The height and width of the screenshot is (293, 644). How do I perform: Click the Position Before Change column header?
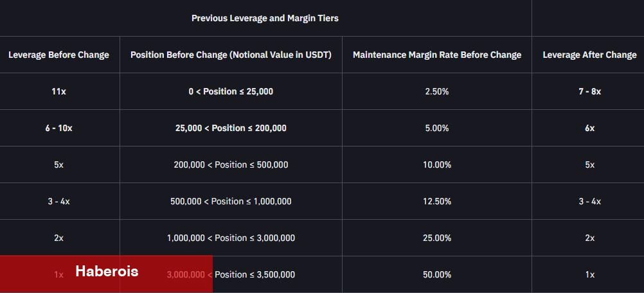(231, 55)
